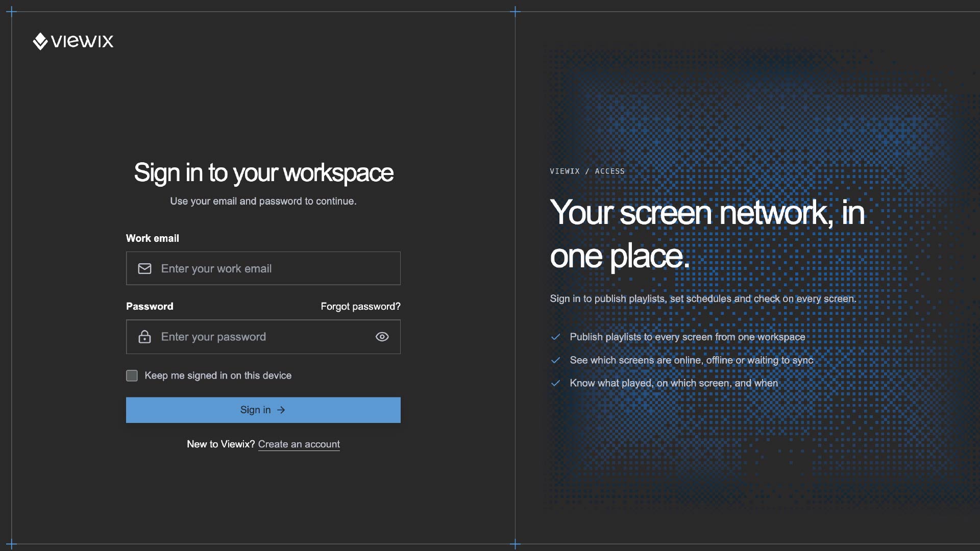
Task: Toggle password visibility eye icon
Action: pos(382,337)
